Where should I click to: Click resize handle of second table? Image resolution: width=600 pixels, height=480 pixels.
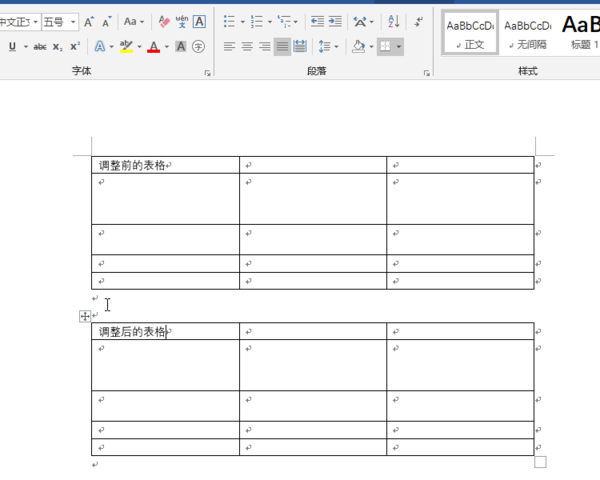pyautogui.click(x=540, y=462)
